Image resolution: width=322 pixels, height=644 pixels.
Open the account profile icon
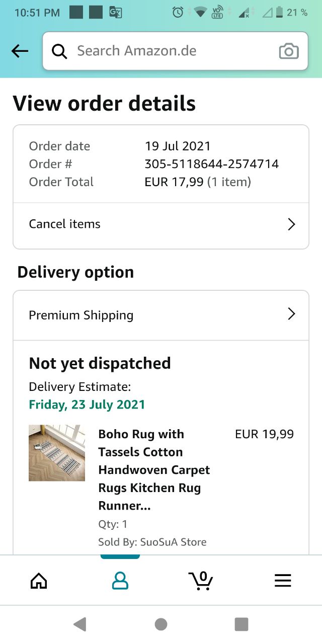(x=120, y=581)
